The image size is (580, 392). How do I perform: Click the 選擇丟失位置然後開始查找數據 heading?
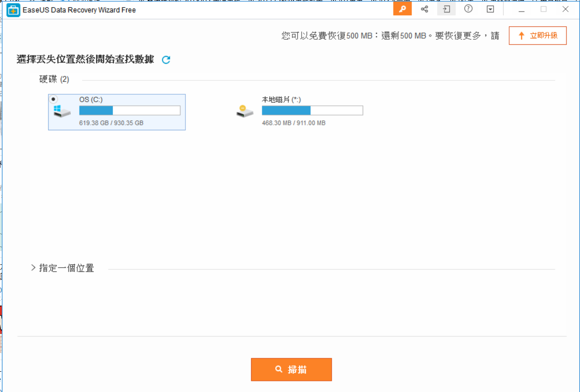click(x=85, y=60)
